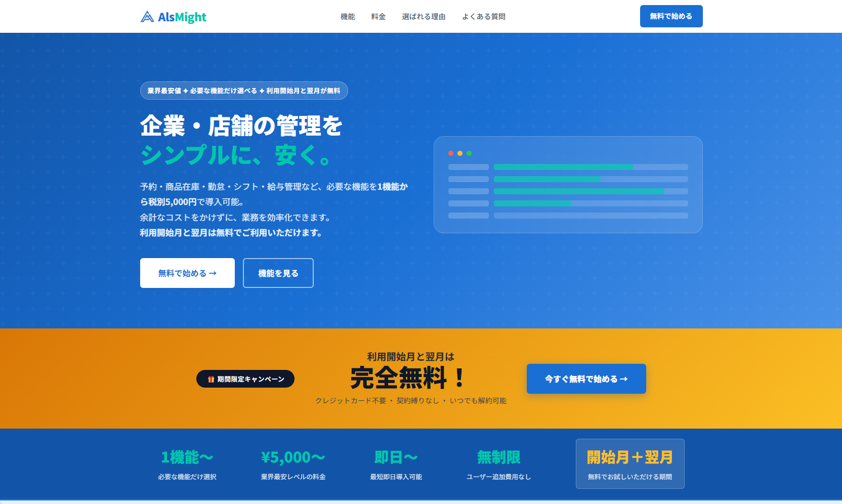Open よくある質問 from the navigation bar
Screen dimensions: 842x504
pos(484,17)
